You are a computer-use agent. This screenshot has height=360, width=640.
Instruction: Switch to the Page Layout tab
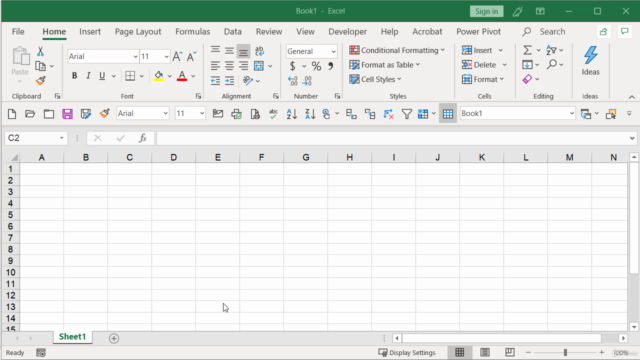(138, 31)
